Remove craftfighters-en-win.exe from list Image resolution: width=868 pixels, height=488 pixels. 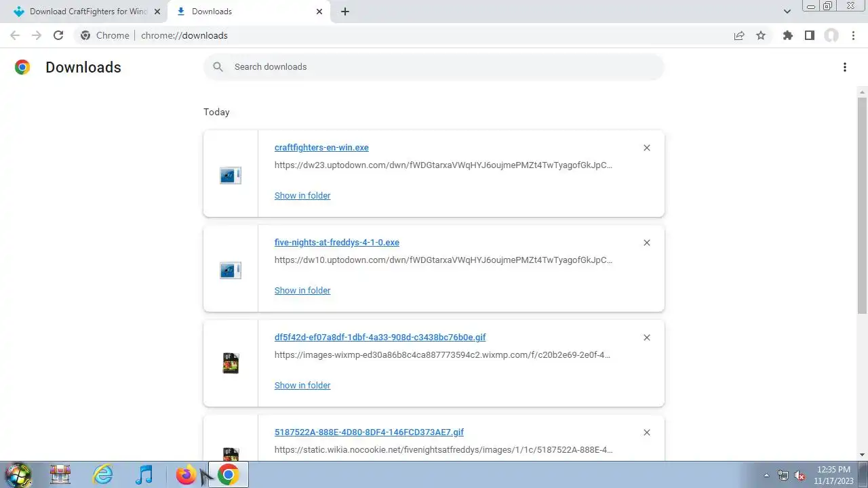[x=647, y=148]
